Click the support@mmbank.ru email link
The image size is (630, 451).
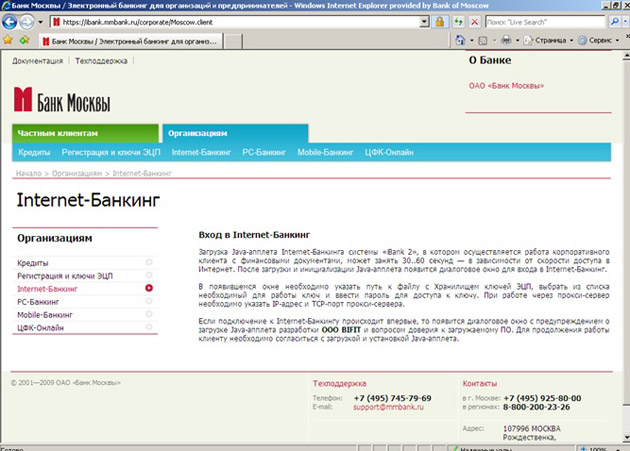[x=388, y=407]
